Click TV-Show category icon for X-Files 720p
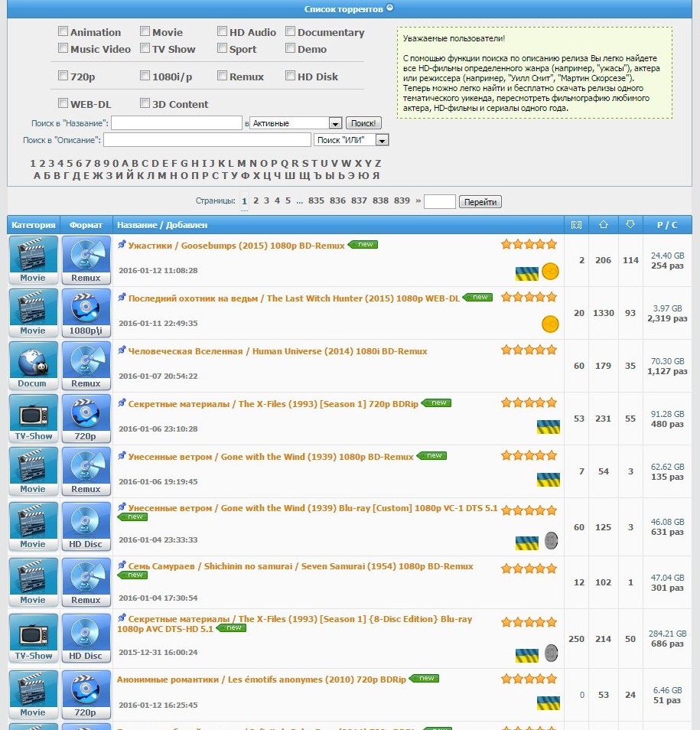This screenshot has height=730, width=700. point(33,418)
